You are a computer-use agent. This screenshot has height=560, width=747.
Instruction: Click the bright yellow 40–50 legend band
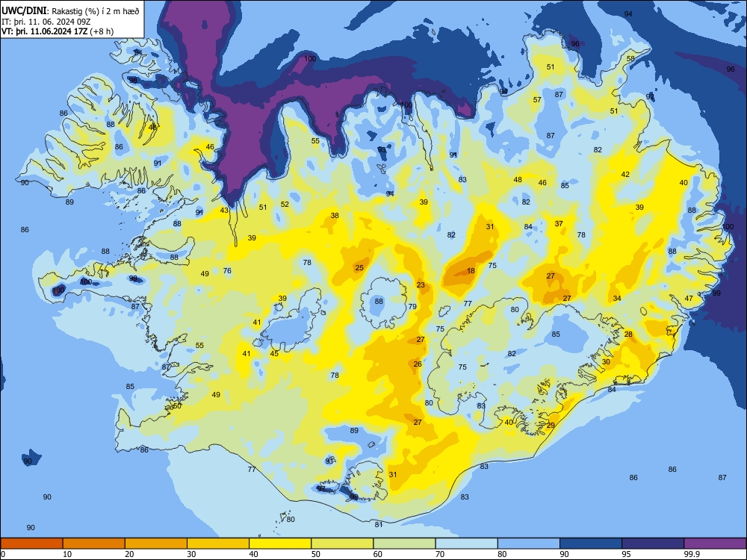pos(280,544)
